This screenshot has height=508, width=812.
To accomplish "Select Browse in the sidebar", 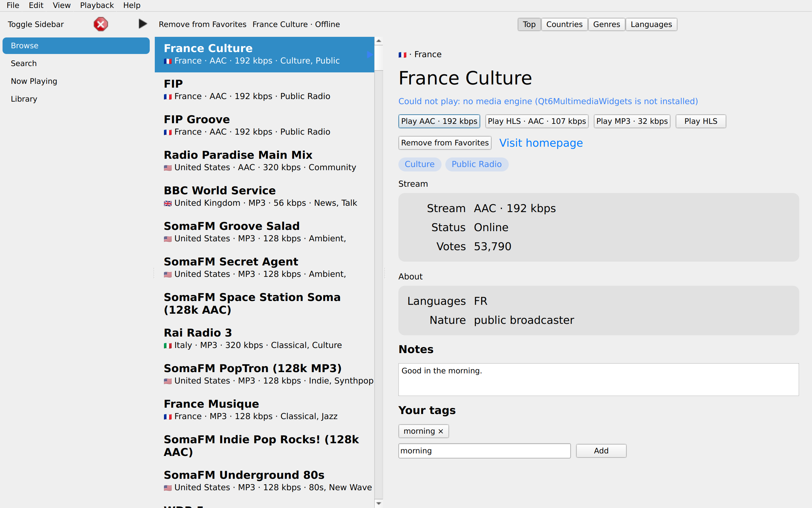I will (x=76, y=45).
